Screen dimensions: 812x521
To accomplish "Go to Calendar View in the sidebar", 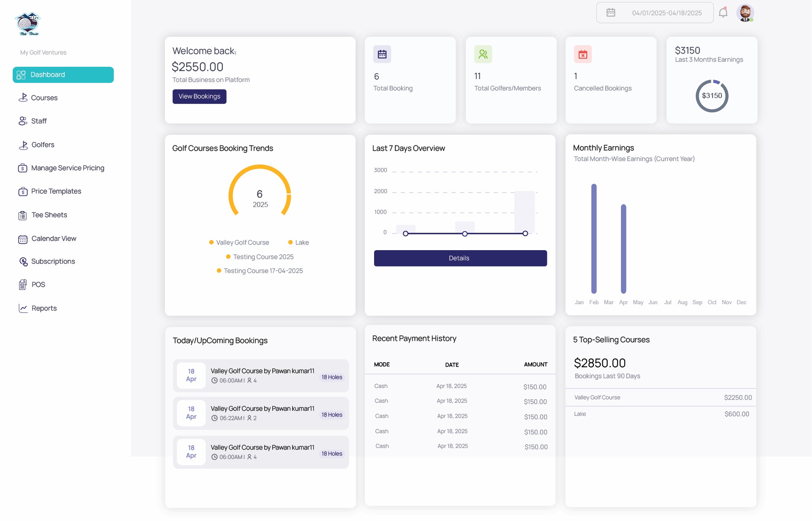I will click(54, 239).
